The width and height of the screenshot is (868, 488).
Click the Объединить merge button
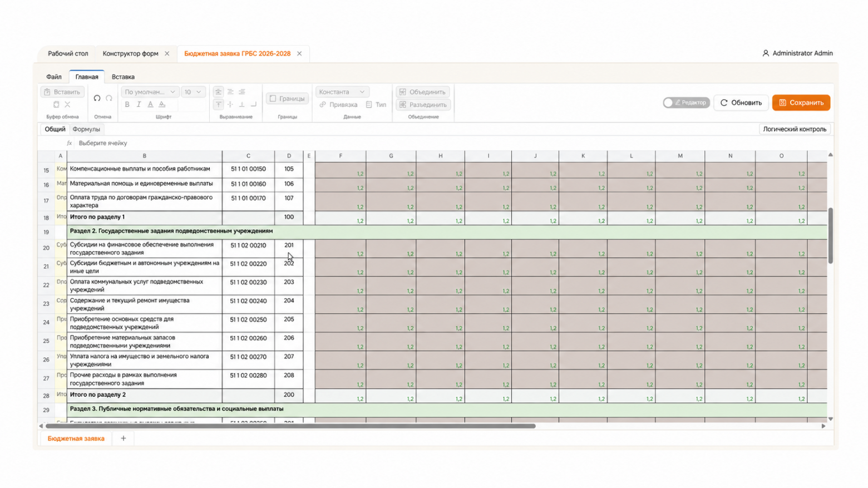click(423, 92)
